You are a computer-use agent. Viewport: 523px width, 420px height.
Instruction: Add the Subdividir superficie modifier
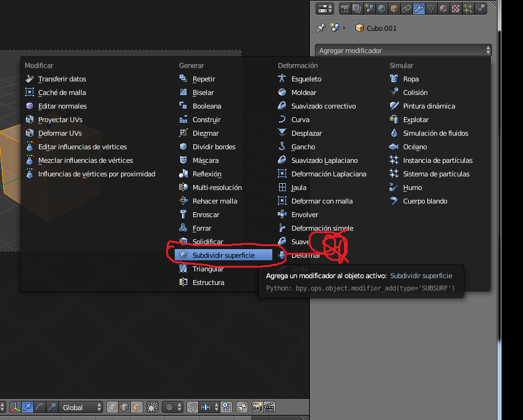click(x=224, y=255)
